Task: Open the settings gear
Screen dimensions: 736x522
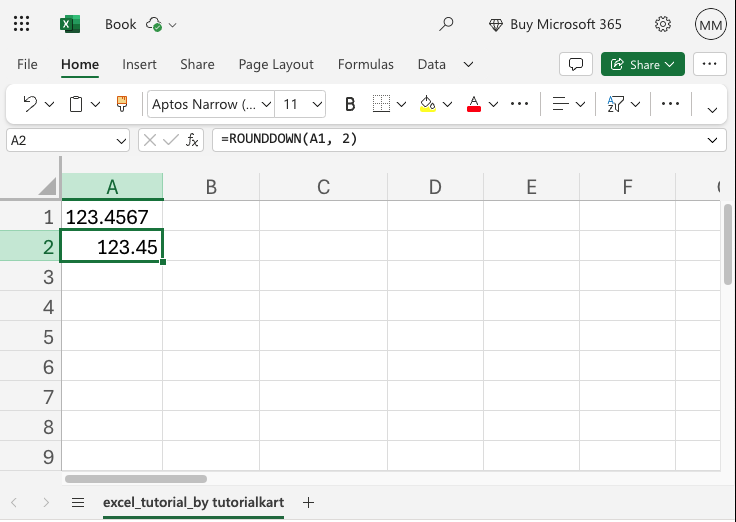Action: (662, 24)
